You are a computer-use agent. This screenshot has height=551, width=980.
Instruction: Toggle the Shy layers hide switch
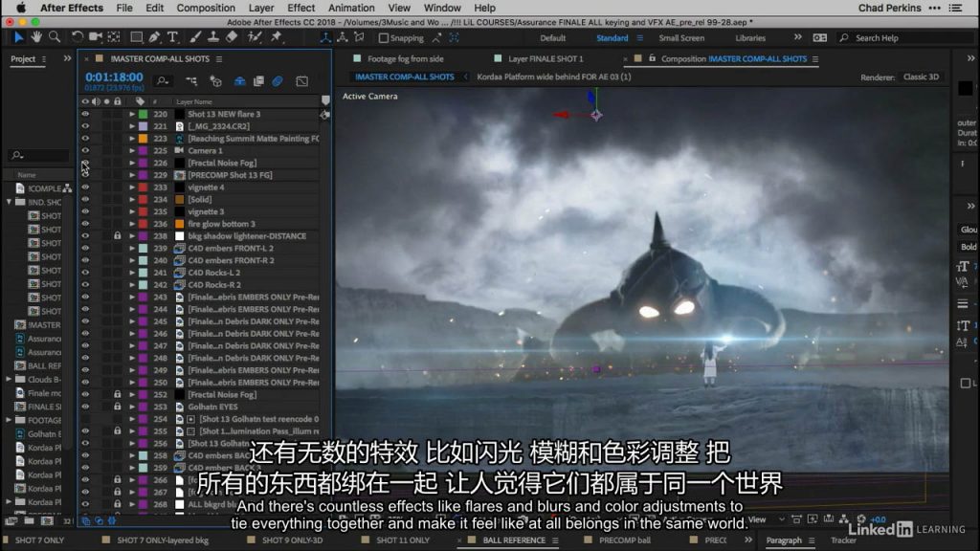tap(239, 81)
